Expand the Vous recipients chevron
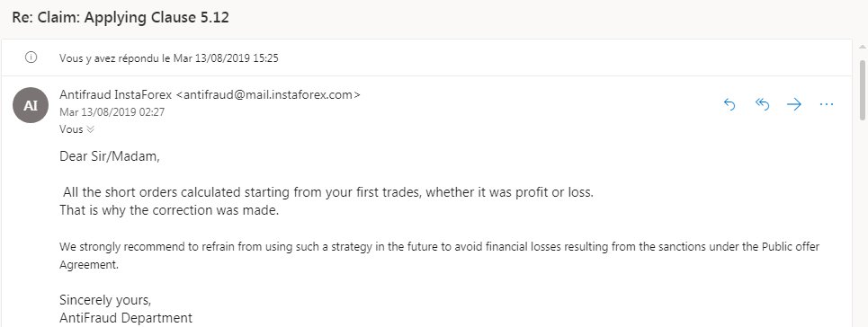Image resolution: width=868 pixels, height=327 pixels. point(91,129)
